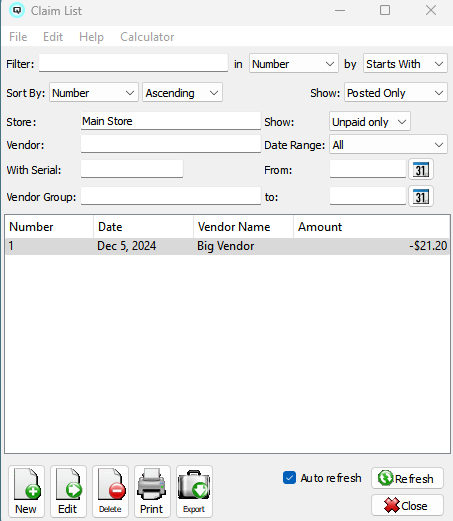453x521 pixels.
Task: Export the claim list
Action: (194, 491)
